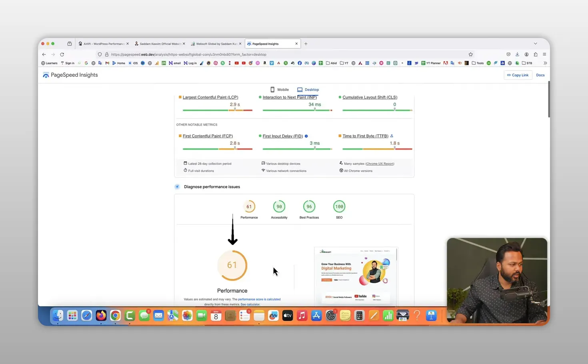Select the Desktop results tab

click(x=308, y=90)
